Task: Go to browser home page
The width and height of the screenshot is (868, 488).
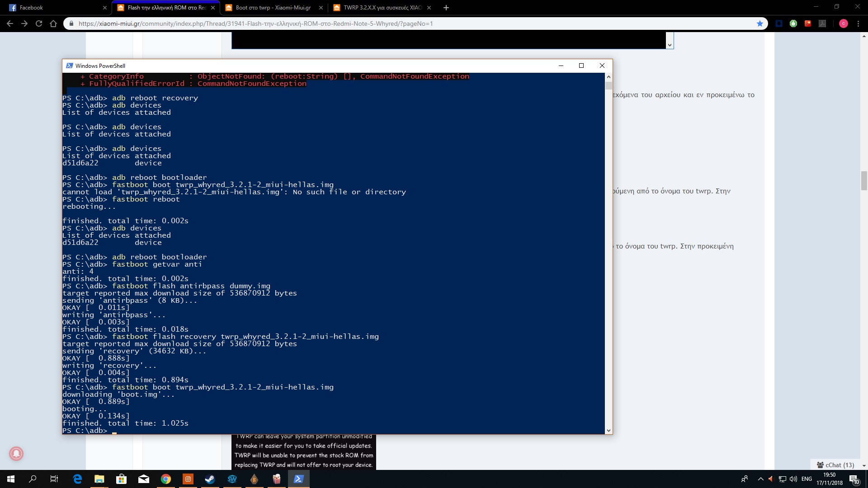Action: pyautogui.click(x=53, y=23)
